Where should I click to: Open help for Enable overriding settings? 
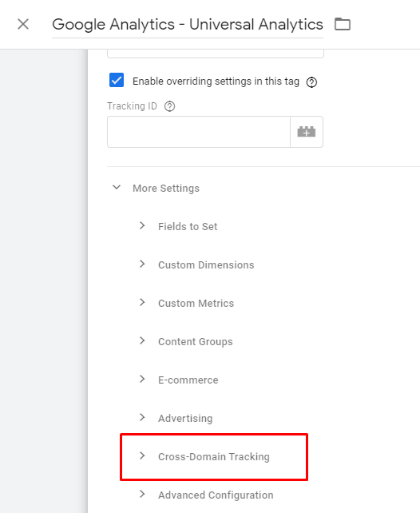tap(311, 82)
